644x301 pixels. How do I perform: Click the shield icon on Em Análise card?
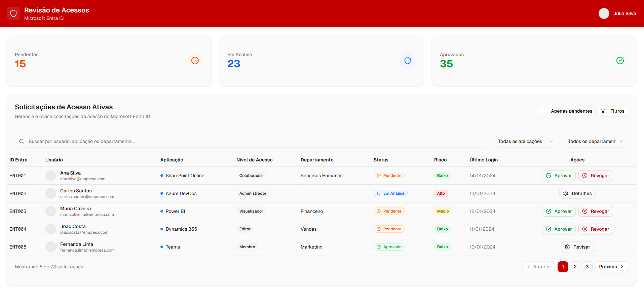point(407,61)
